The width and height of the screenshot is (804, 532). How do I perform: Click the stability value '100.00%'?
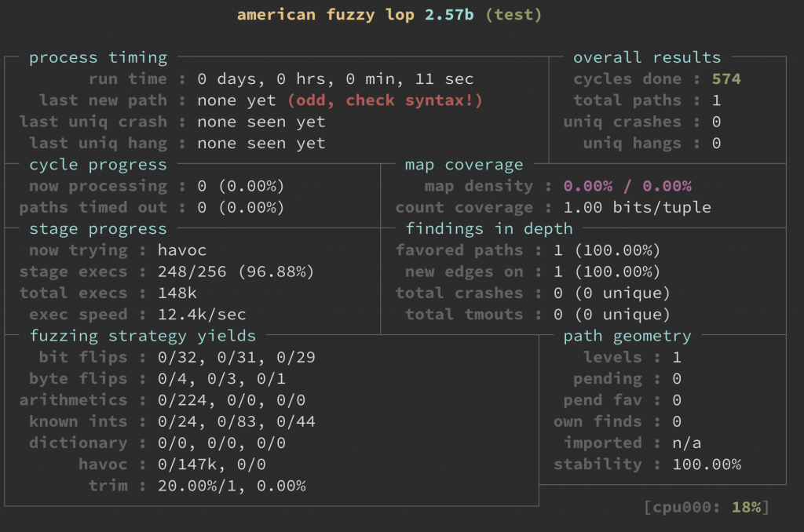pos(707,465)
